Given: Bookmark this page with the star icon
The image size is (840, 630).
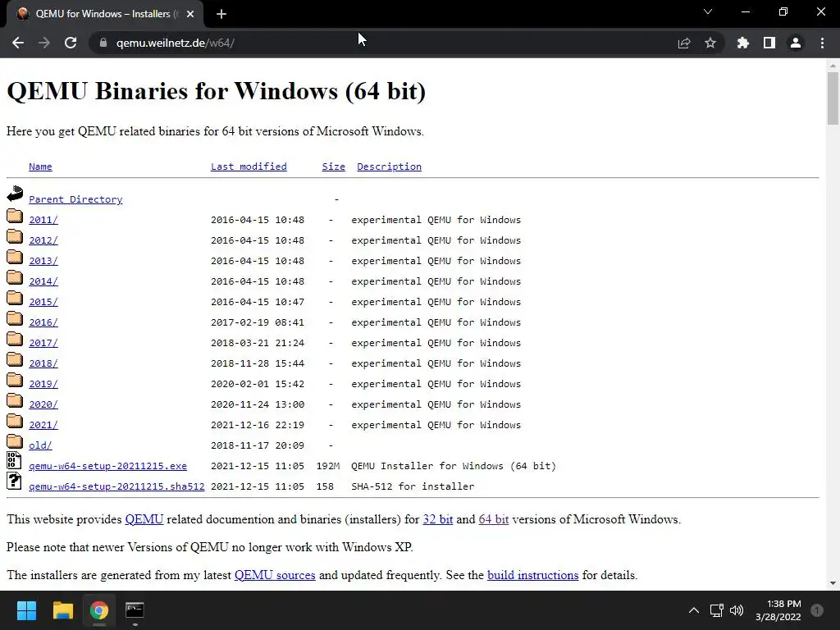Looking at the screenshot, I should [x=710, y=43].
